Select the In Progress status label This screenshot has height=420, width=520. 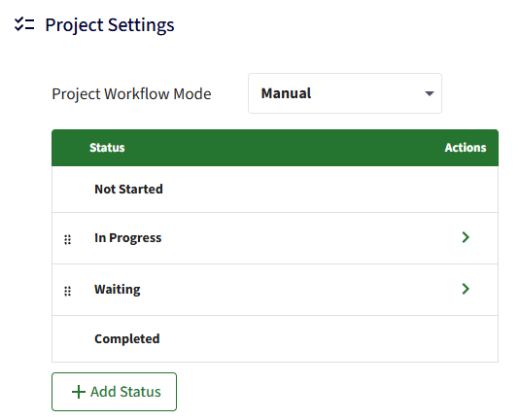pyautogui.click(x=128, y=238)
